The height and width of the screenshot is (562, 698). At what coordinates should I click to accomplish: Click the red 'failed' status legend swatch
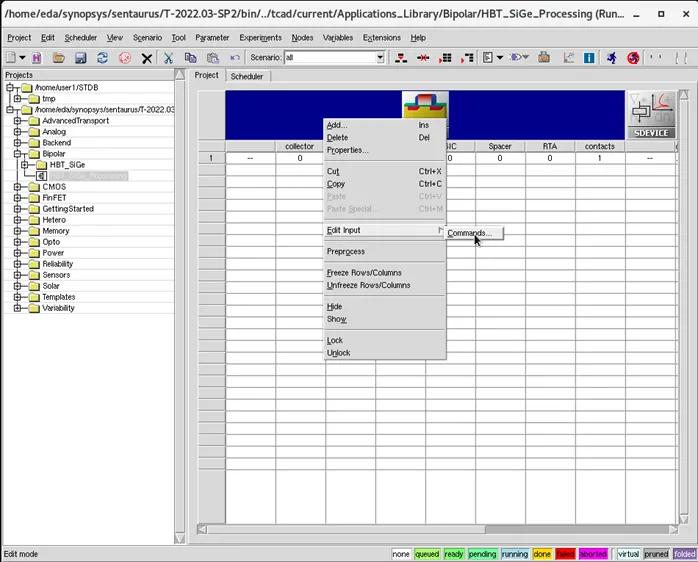[x=565, y=554]
